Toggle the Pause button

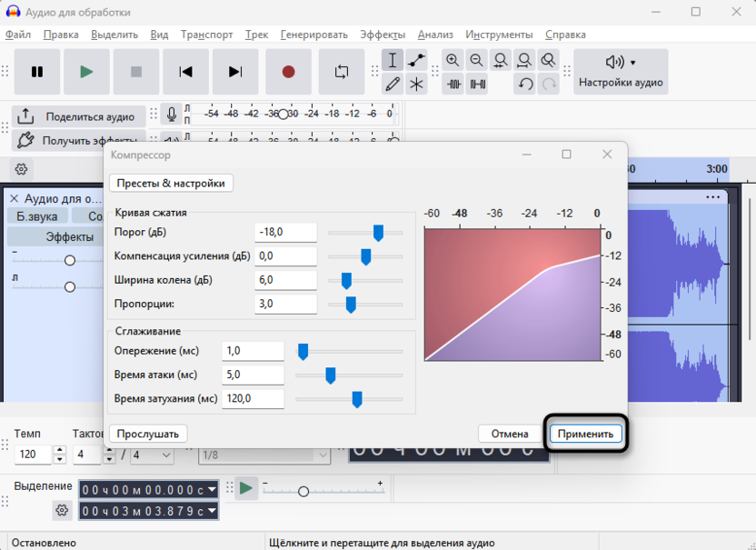[37, 72]
